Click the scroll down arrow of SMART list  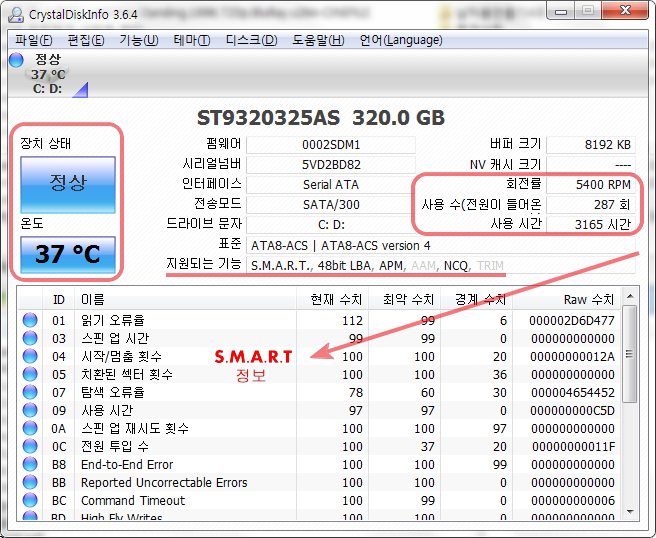(630, 512)
